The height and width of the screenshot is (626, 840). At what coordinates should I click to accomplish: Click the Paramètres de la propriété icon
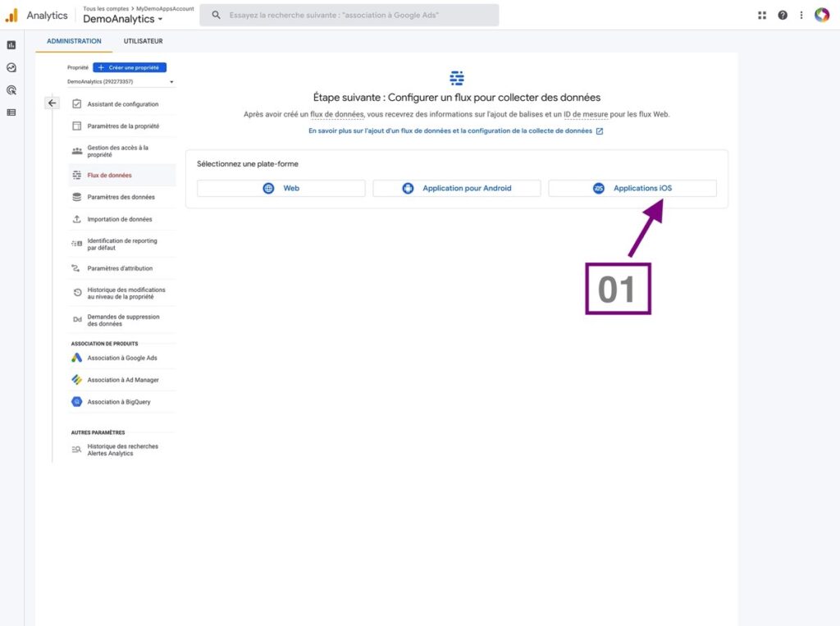click(x=76, y=126)
